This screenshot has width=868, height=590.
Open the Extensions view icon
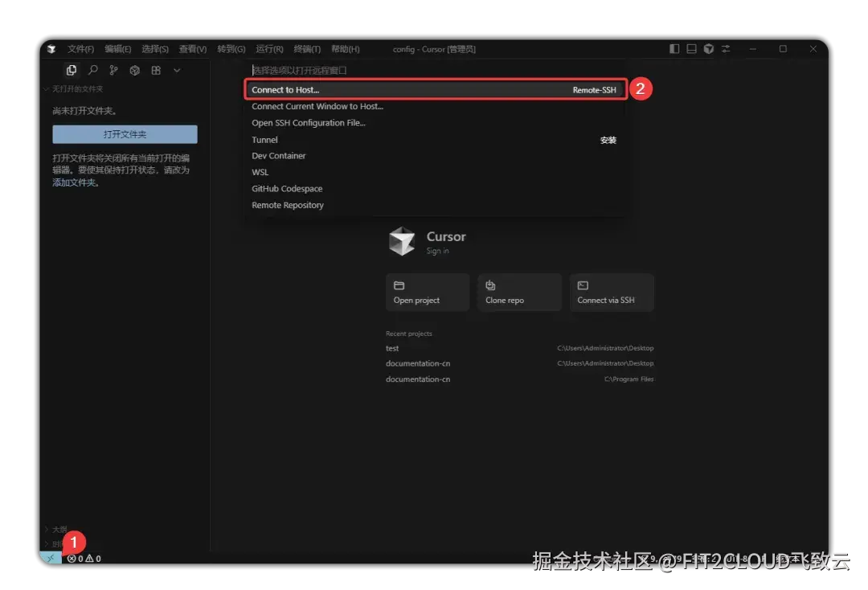pos(156,70)
